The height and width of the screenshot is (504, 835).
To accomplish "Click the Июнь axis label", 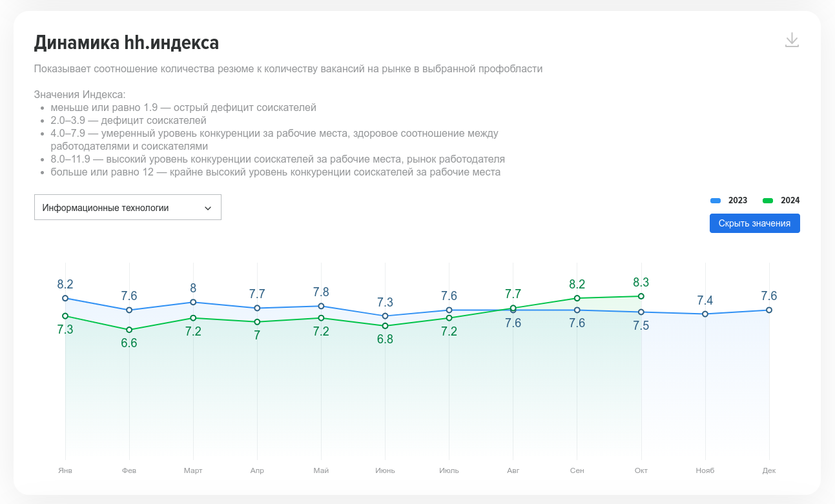I will tap(385, 470).
